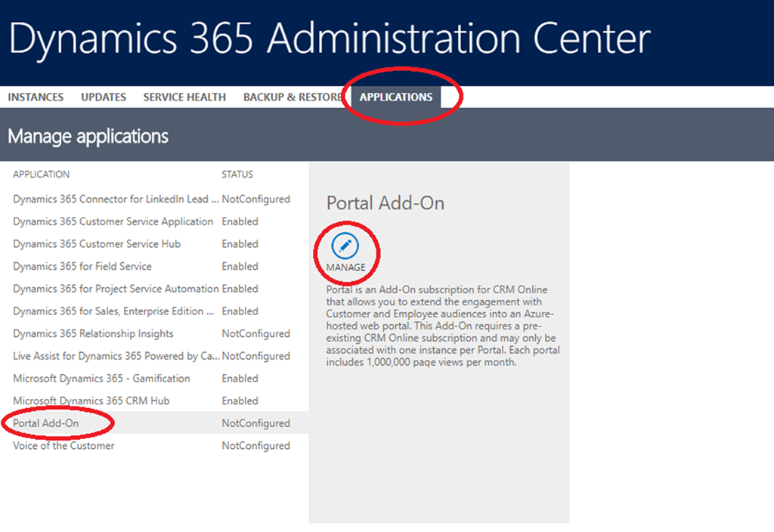
Task: Select the Applications tab
Action: click(x=396, y=97)
